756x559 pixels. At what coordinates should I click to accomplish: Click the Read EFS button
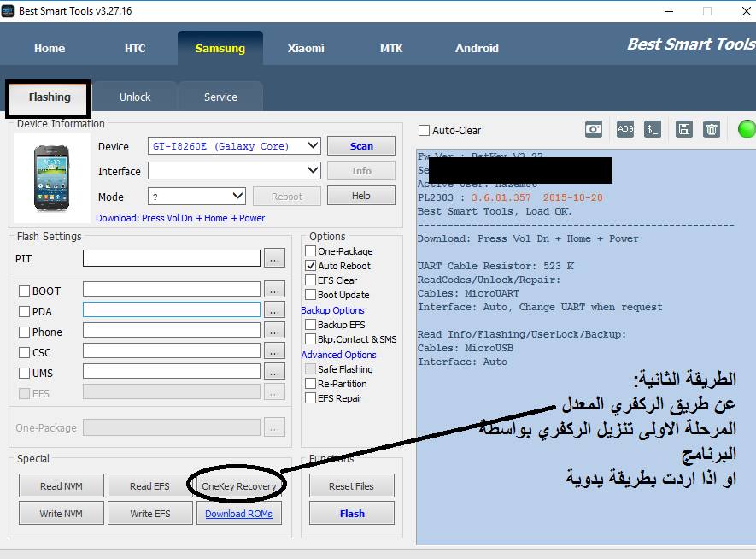point(150,485)
